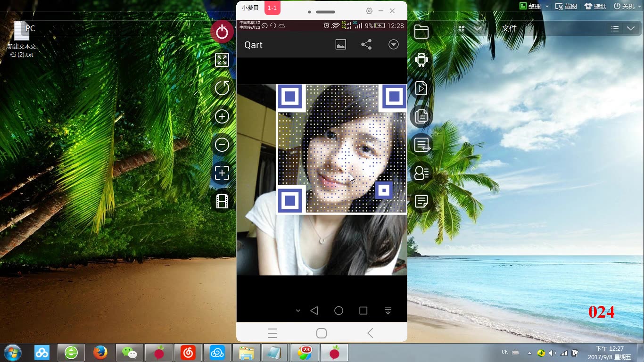Click the 文件 panel title

click(x=509, y=28)
